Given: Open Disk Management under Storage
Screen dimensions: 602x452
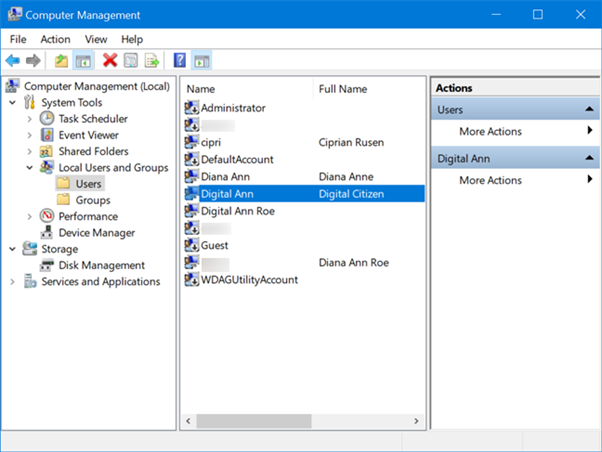Looking at the screenshot, I should click(101, 266).
